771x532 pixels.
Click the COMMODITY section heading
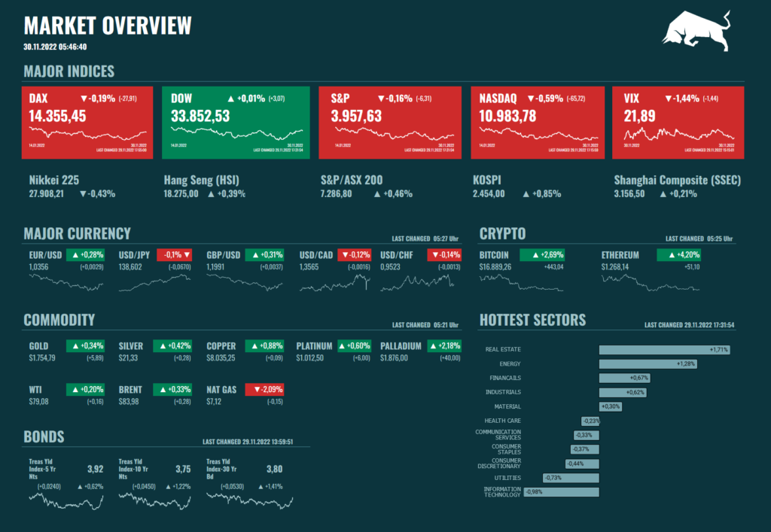[59, 321]
